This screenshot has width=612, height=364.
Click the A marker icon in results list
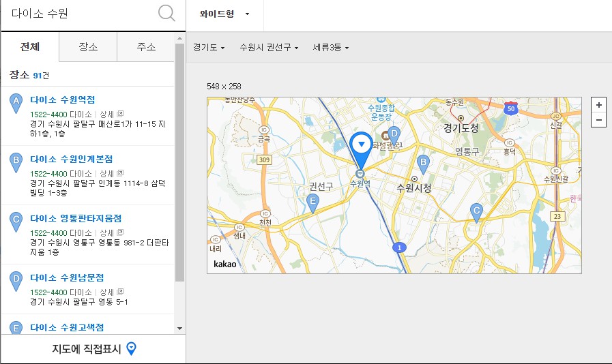(x=16, y=103)
